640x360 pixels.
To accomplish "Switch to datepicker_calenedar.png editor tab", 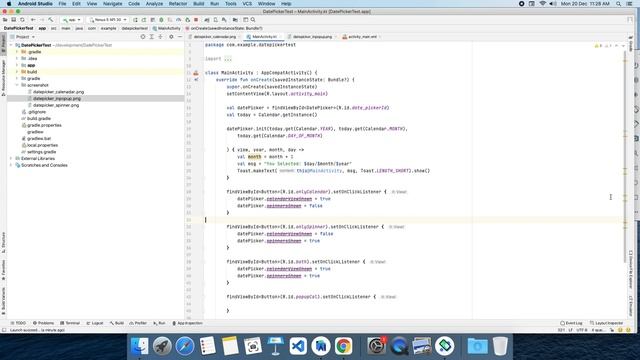I will pos(215,37).
